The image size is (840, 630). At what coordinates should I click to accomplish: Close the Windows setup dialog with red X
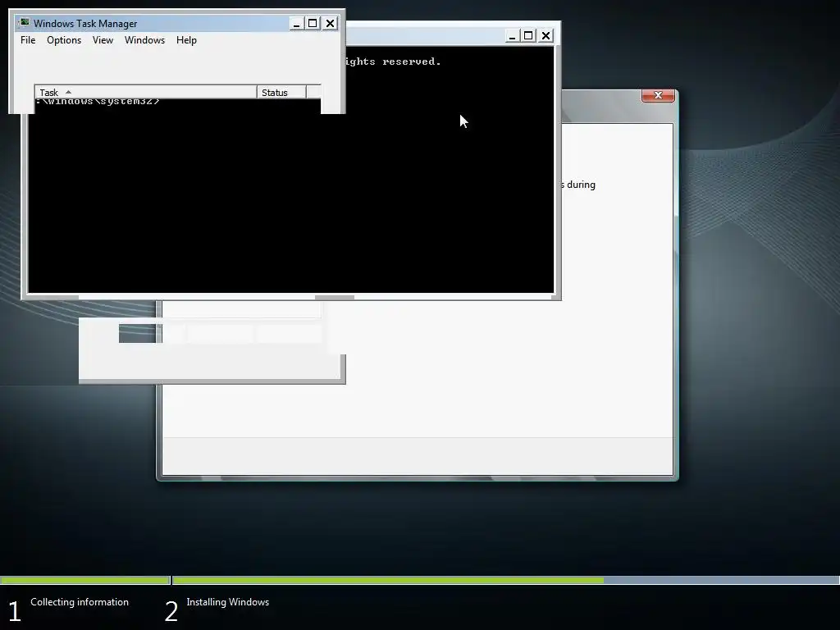coord(658,95)
